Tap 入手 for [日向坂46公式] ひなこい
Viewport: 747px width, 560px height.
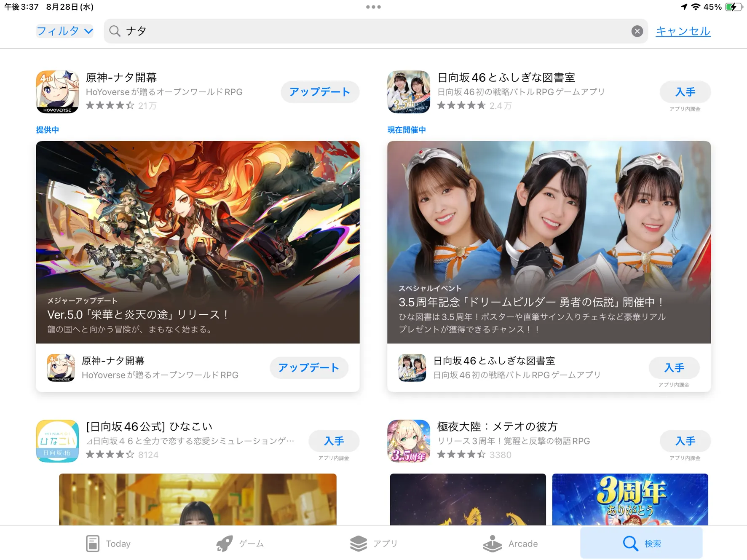[x=334, y=441]
